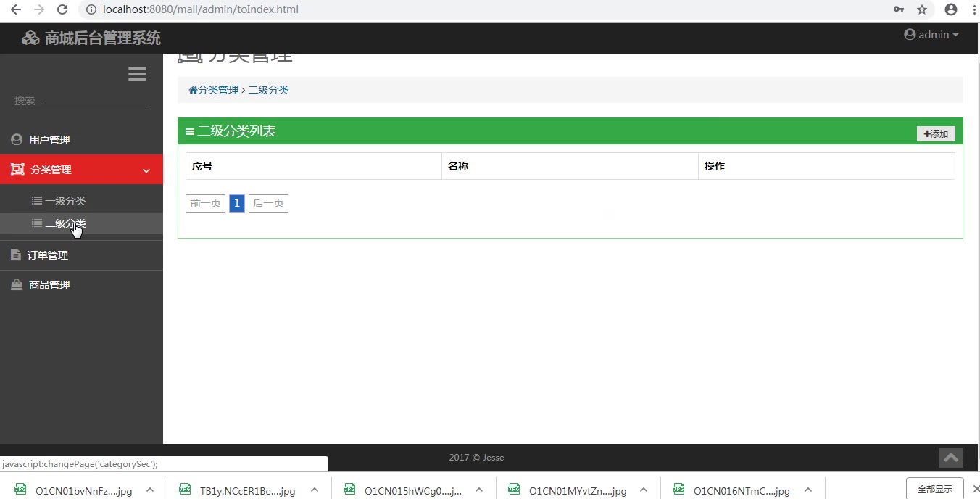980x499 pixels.
Task: Open downloaded file TB1y.NCcER1Be….jpg
Action: click(248, 491)
